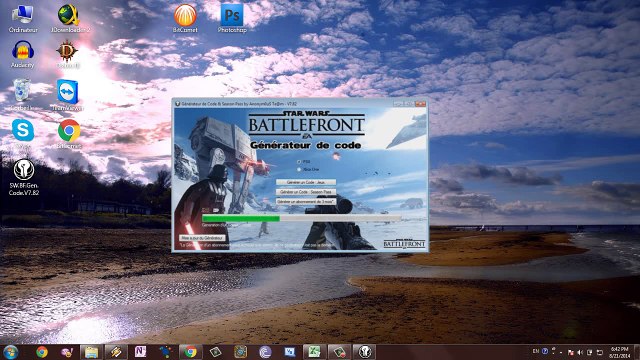Click 'Générer un abonnement de 3 mois' button
Image resolution: width=640 pixels, height=360 pixels.
[306, 202]
